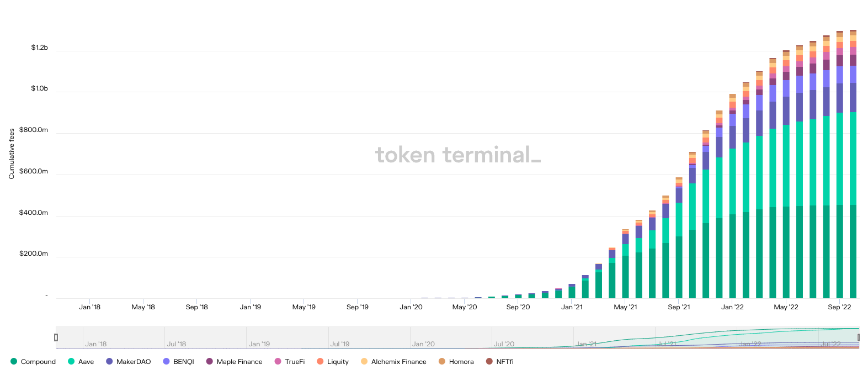Click the TrueFi legend color dot

[278, 361]
